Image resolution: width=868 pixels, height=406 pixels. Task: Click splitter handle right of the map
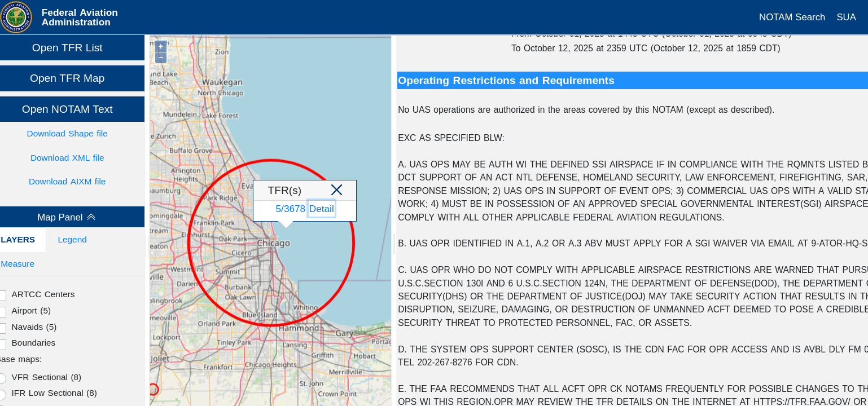pos(393,244)
